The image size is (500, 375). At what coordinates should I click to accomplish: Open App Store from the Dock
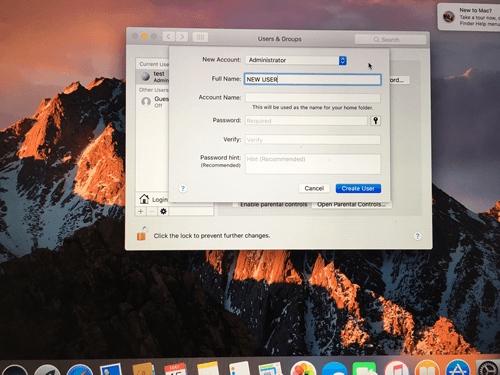tap(458, 368)
